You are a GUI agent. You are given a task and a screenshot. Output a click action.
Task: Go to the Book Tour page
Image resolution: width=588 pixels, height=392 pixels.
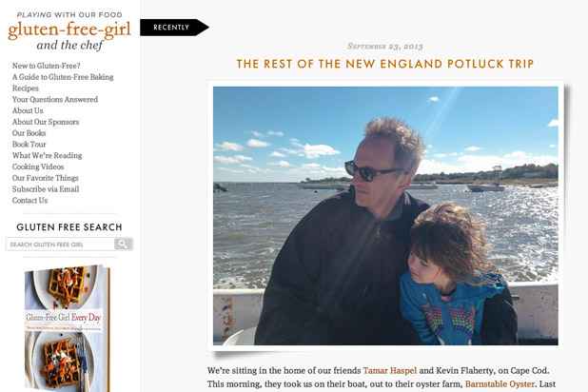tap(29, 145)
